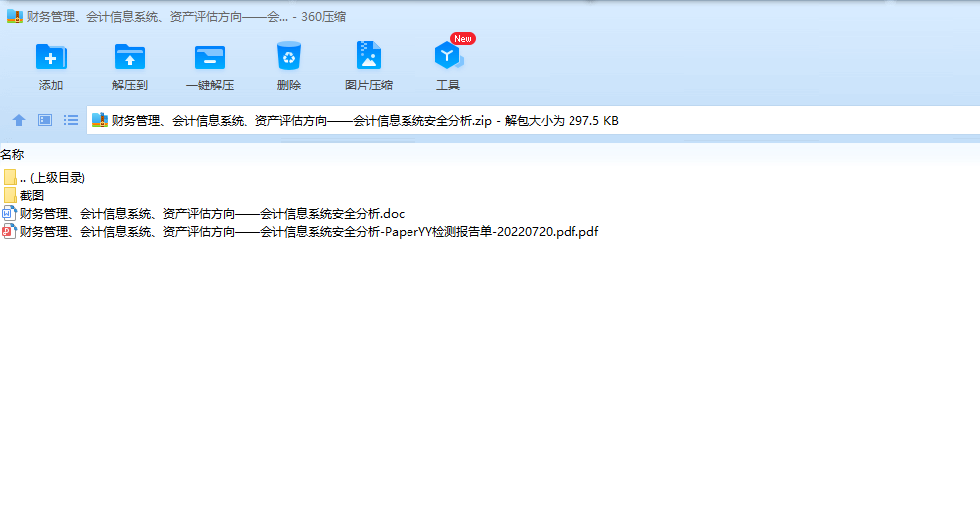
Task: Select the 截图 folder name
Action: click(x=32, y=195)
